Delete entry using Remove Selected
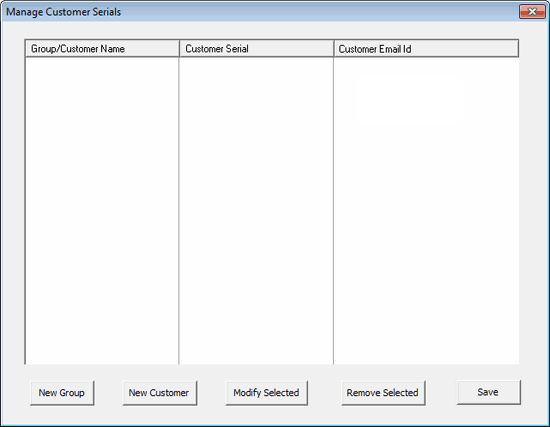The width and height of the screenshot is (550, 427). coord(383,393)
